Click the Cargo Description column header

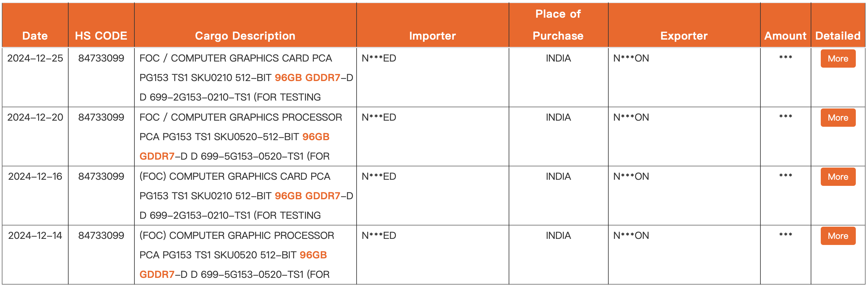(x=245, y=36)
